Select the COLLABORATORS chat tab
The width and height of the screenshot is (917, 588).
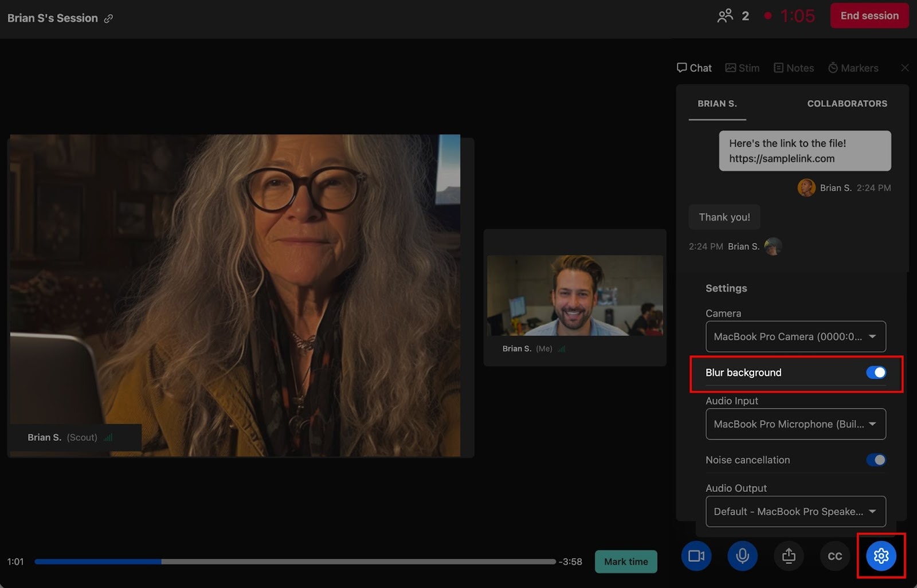click(847, 104)
